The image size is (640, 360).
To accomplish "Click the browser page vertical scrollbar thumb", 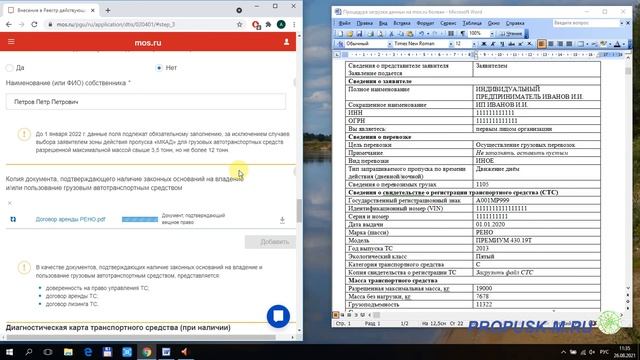I will (299, 211).
